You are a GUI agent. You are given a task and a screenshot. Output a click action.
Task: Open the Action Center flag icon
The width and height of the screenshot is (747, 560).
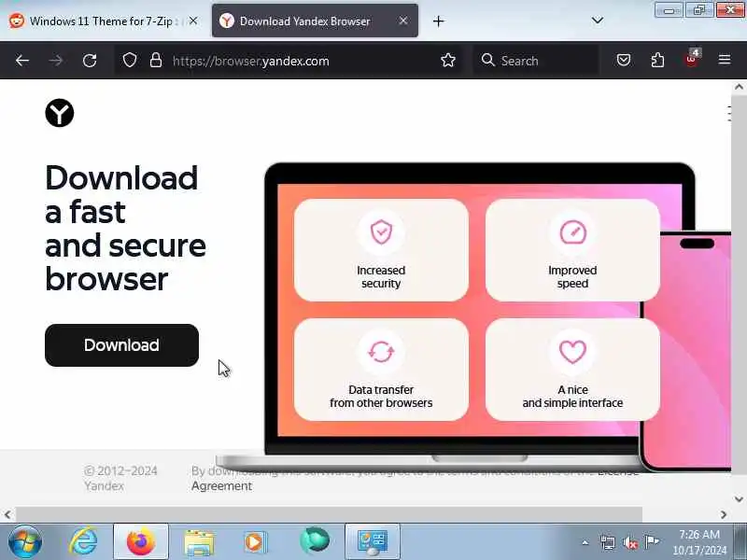[652, 541]
